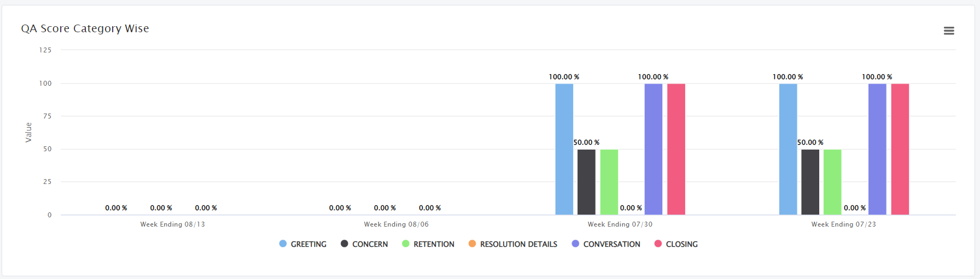
Task: Hide the CONCERN series via legend
Action: pyautogui.click(x=370, y=244)
